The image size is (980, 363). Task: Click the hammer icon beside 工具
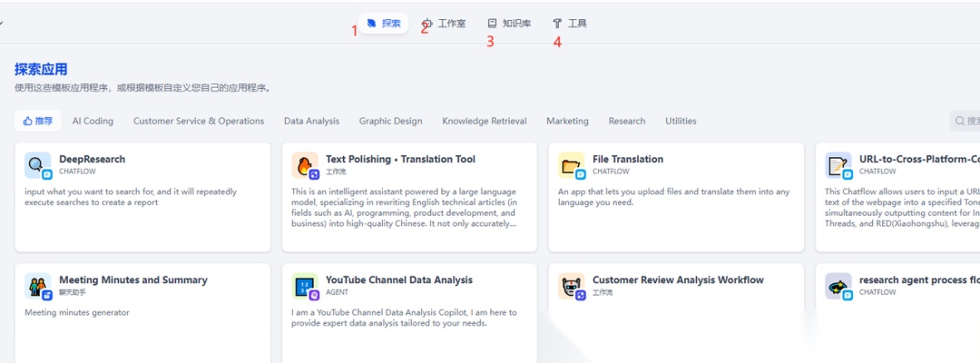pyautogui.click(x=557, y=24)
